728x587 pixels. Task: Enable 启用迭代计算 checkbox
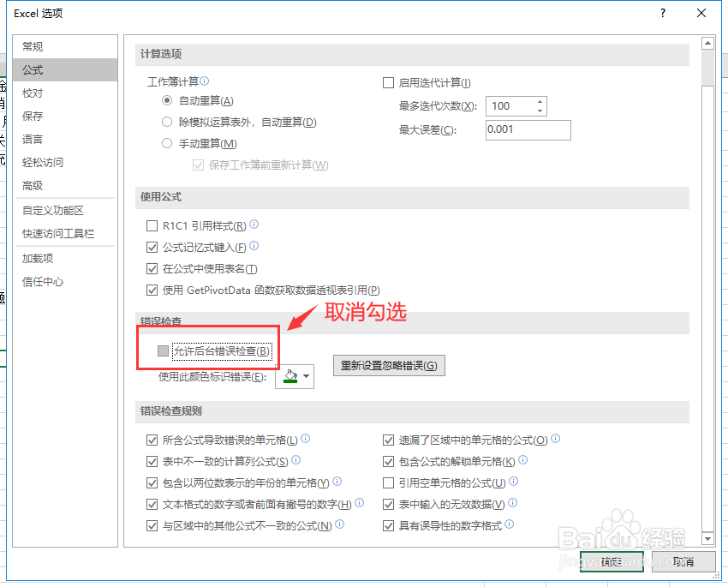click(388, 82)
